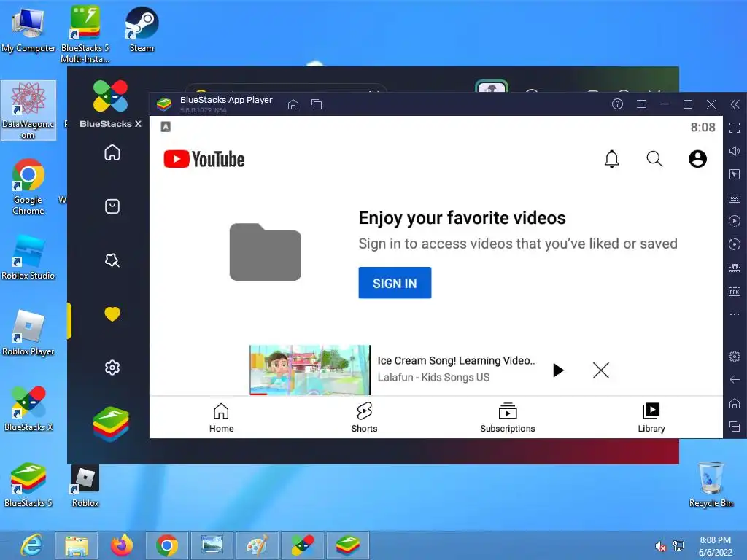Image resolution: width=747 pixels, height=560 pixels.
Task: Open App Player settings gear in side toolbar
Action: coord(735,356)
